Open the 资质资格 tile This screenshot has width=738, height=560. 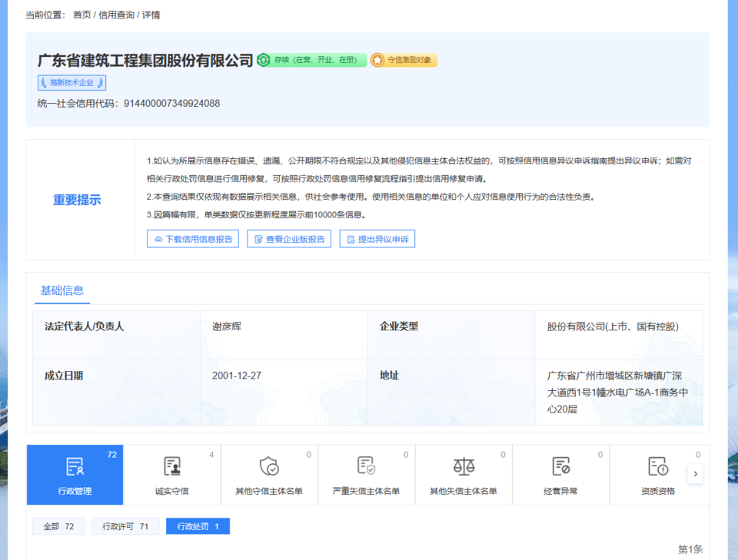tap(658, 475)
